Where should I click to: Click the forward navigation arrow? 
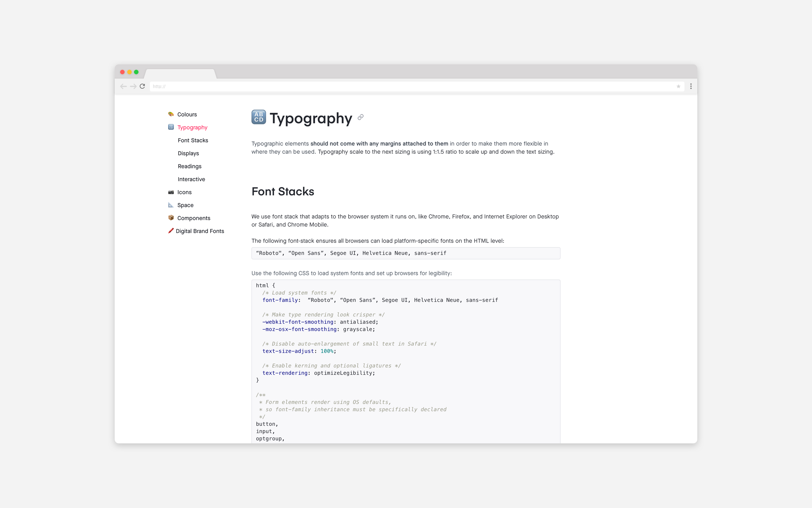click(133, 86)
